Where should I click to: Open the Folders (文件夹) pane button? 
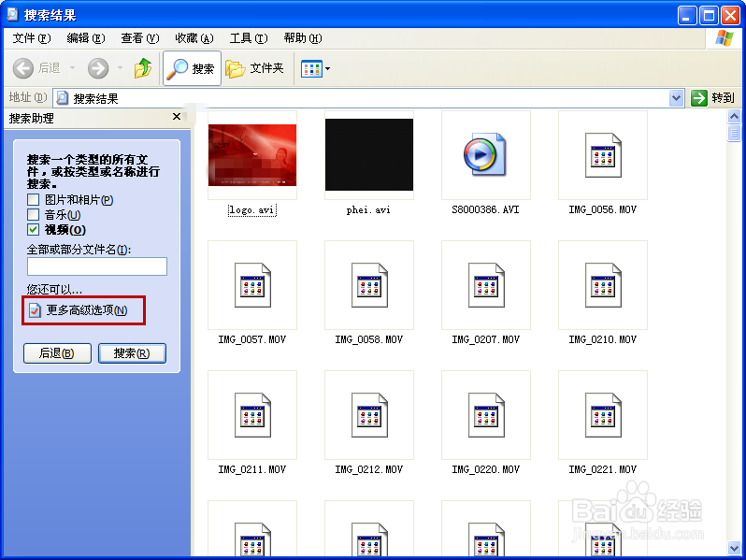point(255,68)
